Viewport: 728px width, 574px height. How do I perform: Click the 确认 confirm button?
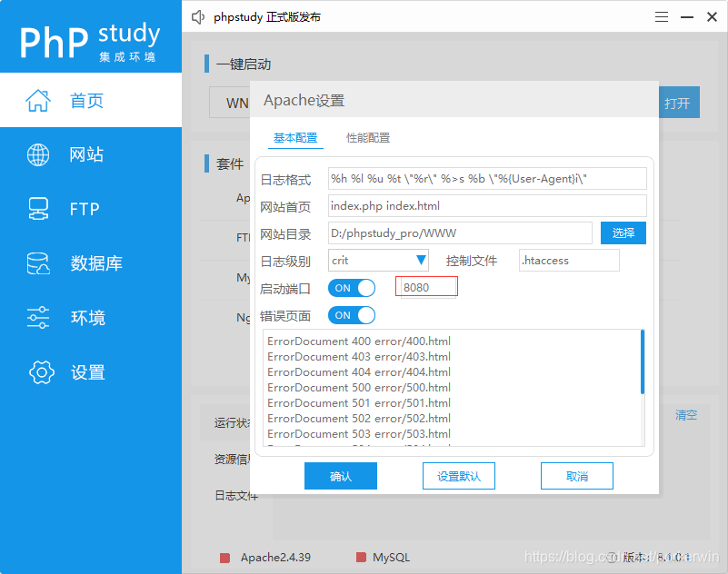[x=341, y=476]
